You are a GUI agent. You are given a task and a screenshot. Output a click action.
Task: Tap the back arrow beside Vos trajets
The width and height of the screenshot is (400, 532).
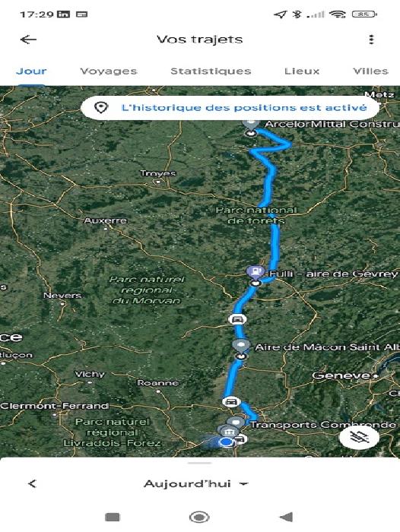[x=28, y=40]
